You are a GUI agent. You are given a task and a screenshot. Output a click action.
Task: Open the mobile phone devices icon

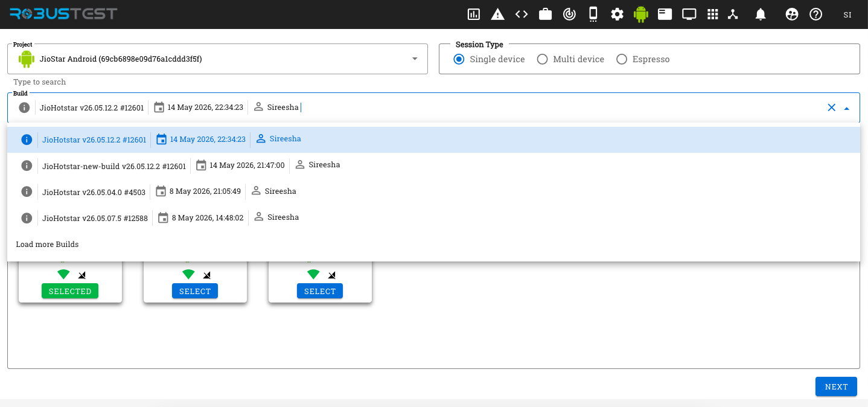click(593, 14)
